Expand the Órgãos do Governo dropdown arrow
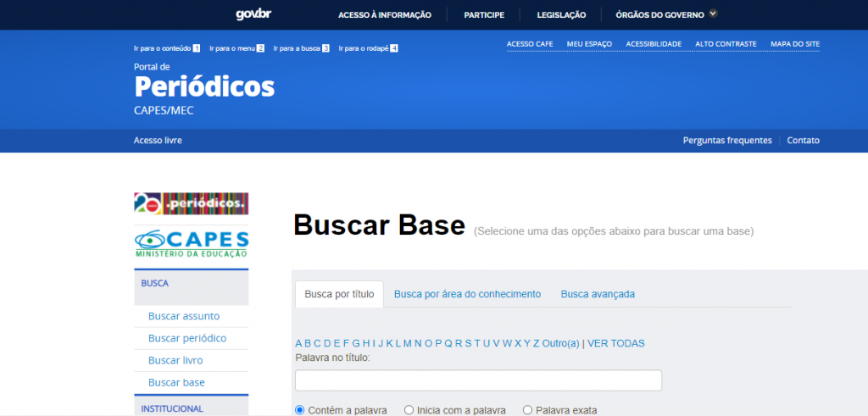Image resolution: width=868 pixels, height=416 pixels. (713, 14)
